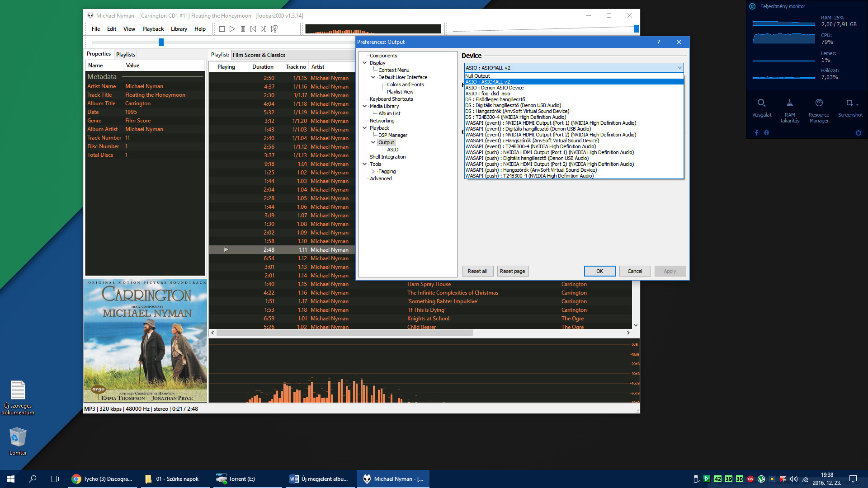Click the Play toolbar icon
The width and height of the screenshot is (868, 488).
coord(232,29)
